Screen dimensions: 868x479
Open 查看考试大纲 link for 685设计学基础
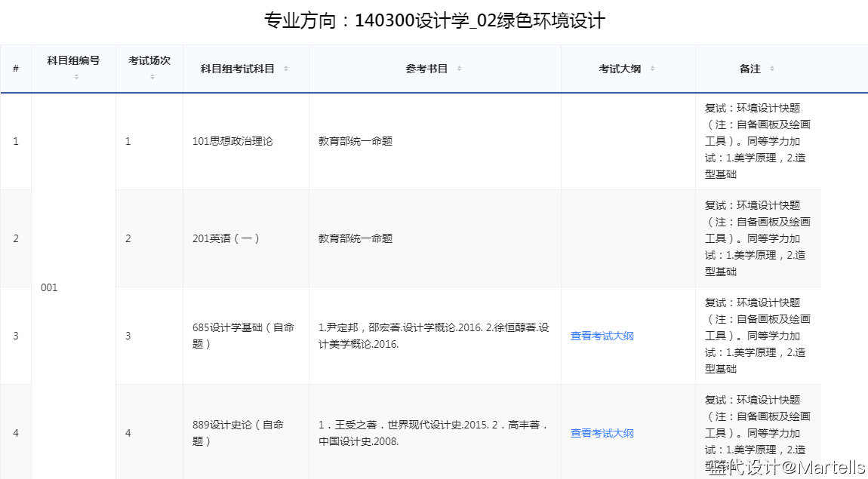[x=602, y=336]
